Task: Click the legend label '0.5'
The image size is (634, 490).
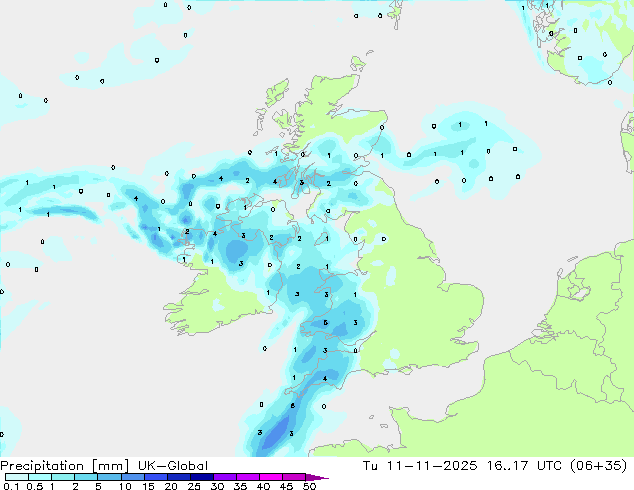Action: pos(35,486)
